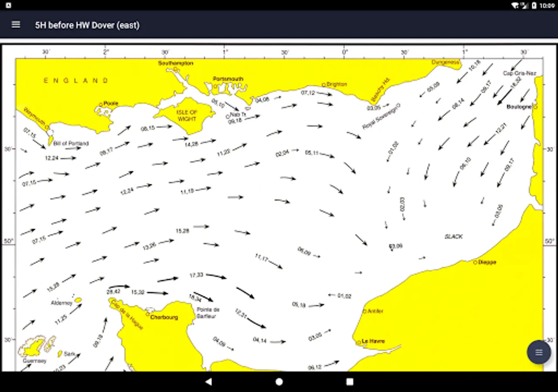Viewport: 558px width, 392px height.
Task: Tap the Le Havre place label
Action: (374, 341)
